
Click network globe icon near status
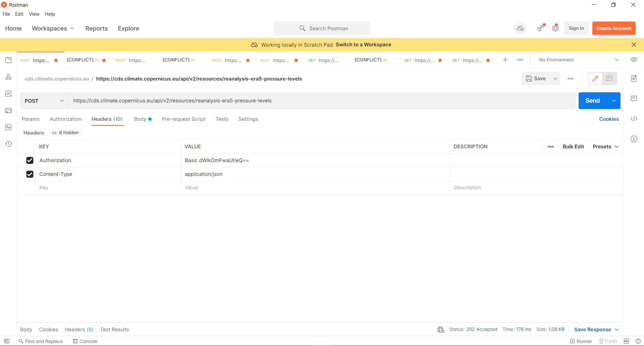(x=441, y=330)
